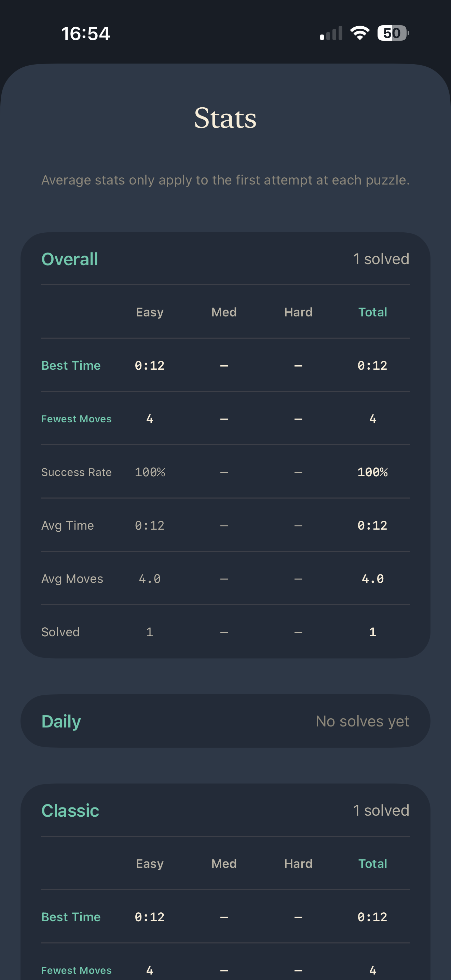Tap the Avg Moves row label

[x=72, y=578]
